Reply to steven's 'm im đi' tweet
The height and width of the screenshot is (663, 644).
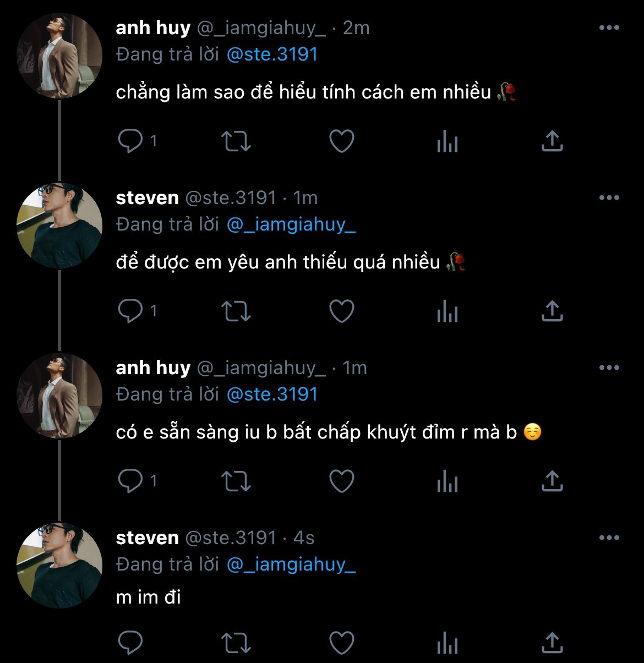coord(131,642)
